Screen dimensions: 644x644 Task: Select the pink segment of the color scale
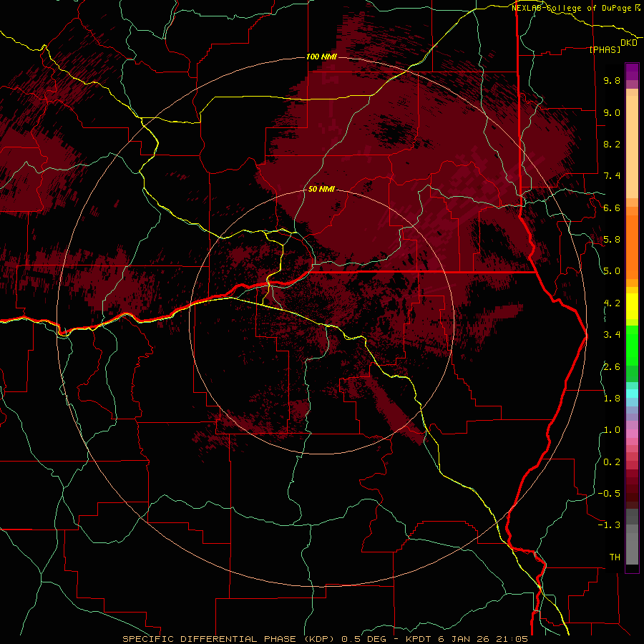tap(632, 433)
